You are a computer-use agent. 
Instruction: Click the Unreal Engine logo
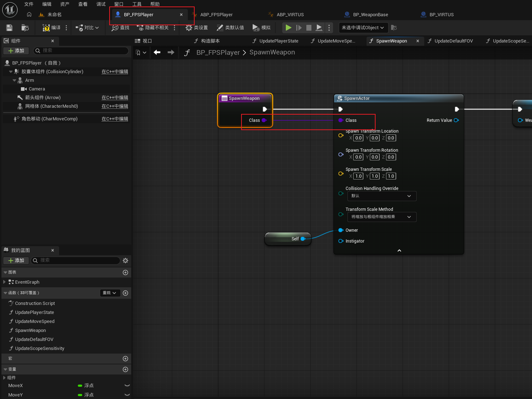[10, 10]
